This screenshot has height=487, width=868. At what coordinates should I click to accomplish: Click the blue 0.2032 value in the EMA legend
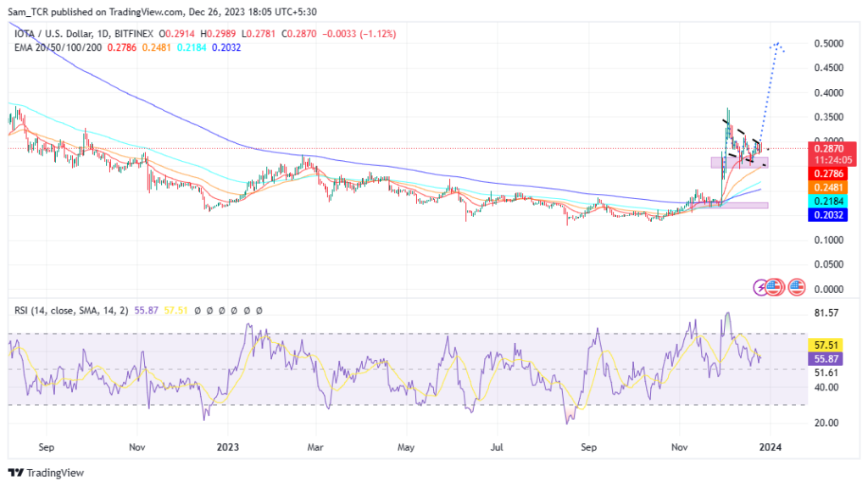[226, 47]
